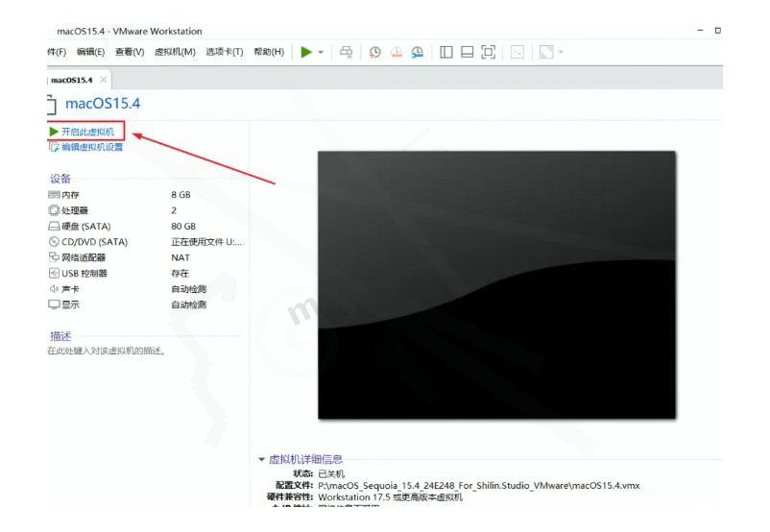Click the display monitor icon
Screen dimensions: 770x532
point(54,304)
